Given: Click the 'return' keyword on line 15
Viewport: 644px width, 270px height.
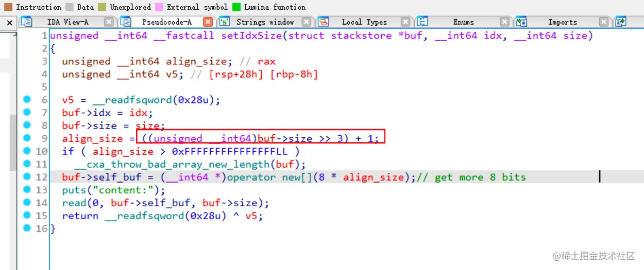Looking at the screenshot, I should (x=80, y=215).
